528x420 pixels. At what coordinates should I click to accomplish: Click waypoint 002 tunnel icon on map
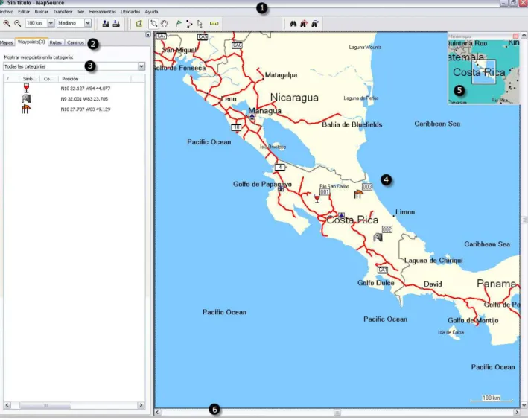coord(378,237)
